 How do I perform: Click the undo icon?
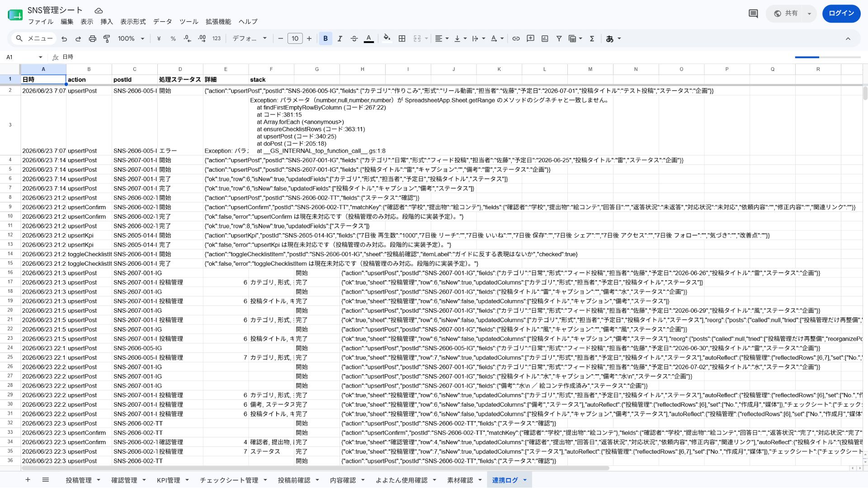pos(64,39)
